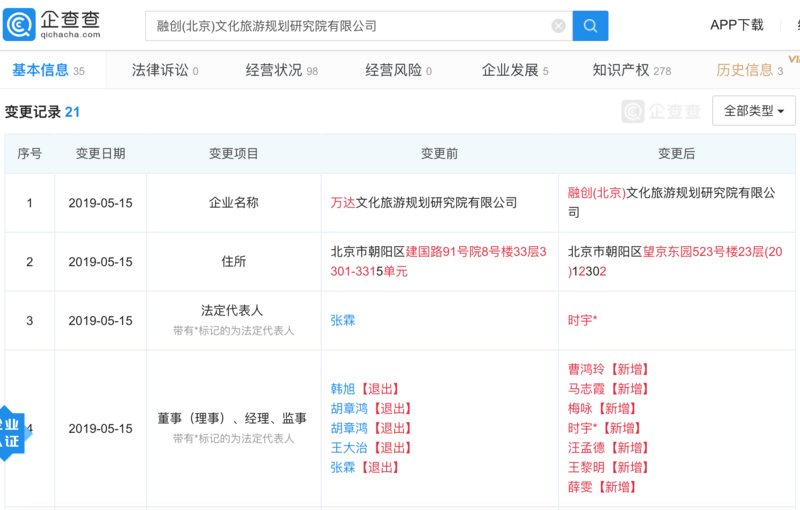Open the APP下载 link

click(x=737, y=24)
